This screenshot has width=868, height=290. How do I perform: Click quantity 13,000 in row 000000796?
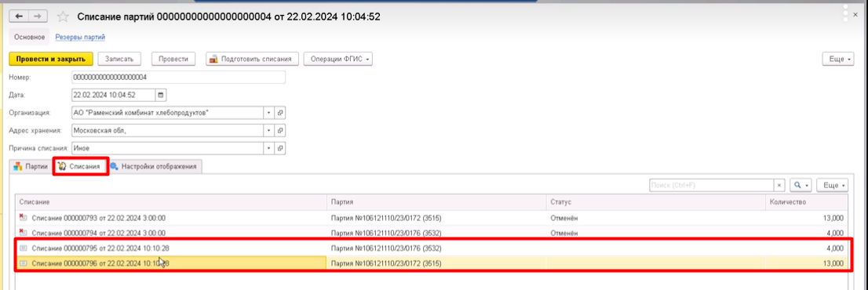coord(833,263)
